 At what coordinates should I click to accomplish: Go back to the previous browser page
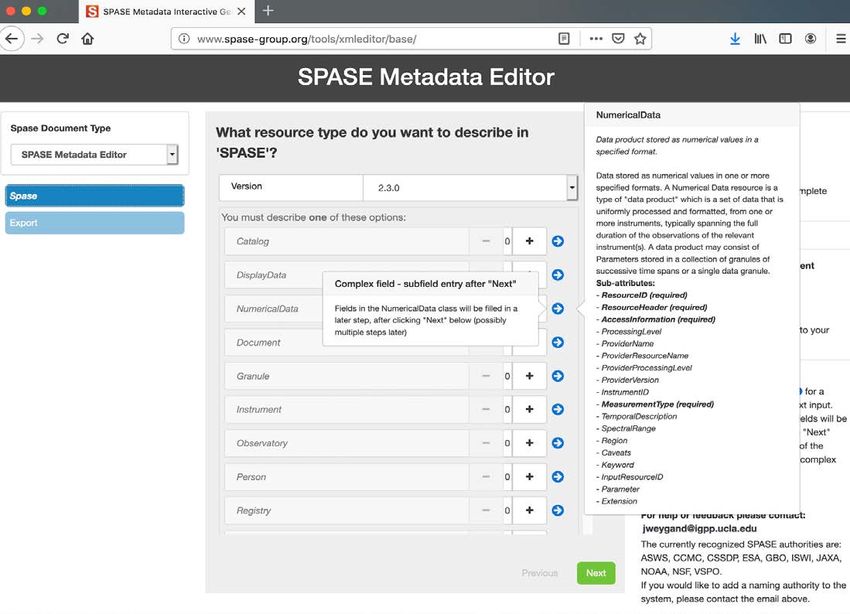tap(12, 38)
